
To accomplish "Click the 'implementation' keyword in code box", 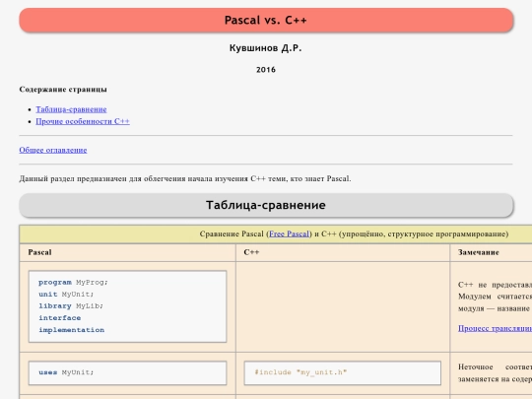I will click(71, 330).
